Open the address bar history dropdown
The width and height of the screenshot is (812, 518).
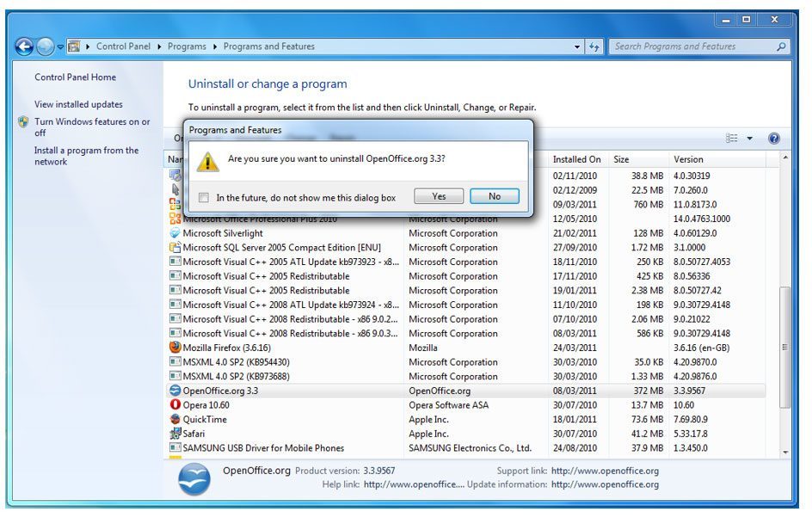(x=577, y=46)
